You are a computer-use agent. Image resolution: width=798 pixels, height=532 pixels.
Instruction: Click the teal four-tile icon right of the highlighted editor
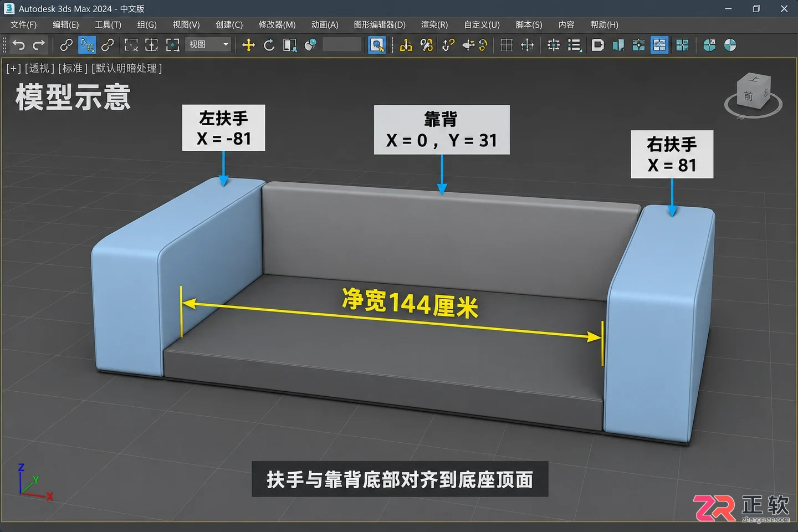682,45
